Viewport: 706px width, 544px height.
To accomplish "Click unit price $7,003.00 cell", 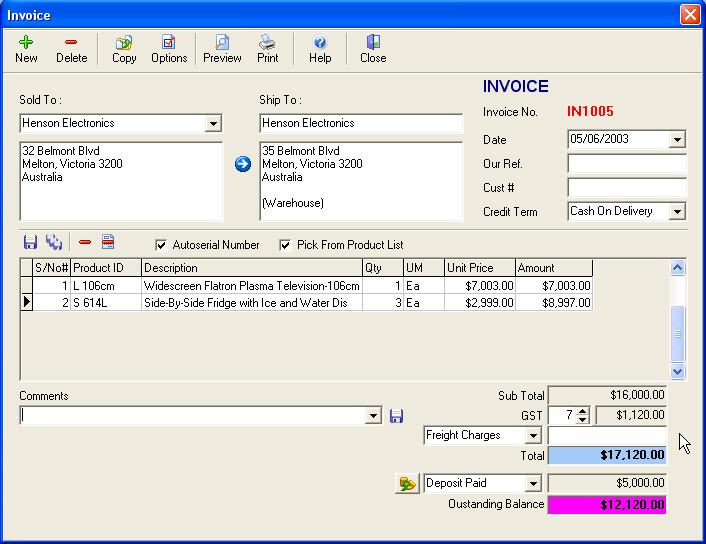I will 480,286.
